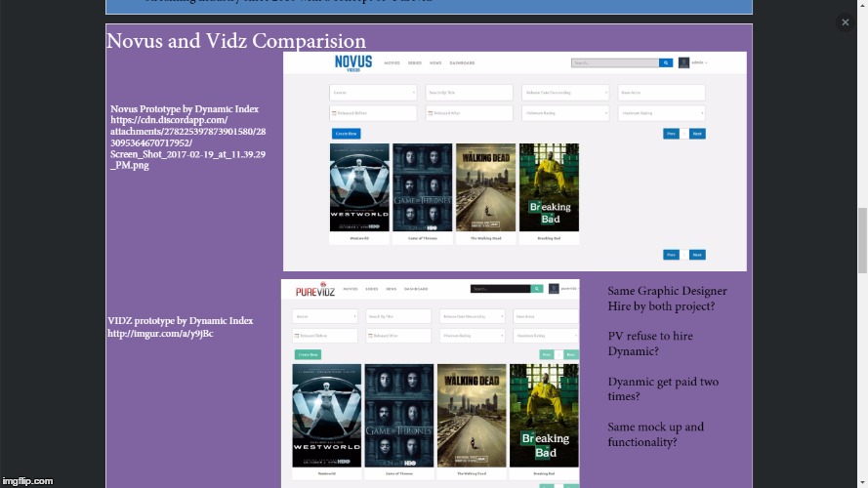Click the 'Novus Prototype by Dynamic Index' text
The width and height of the screenshot is (868, 488).
[x=185, y=109]
